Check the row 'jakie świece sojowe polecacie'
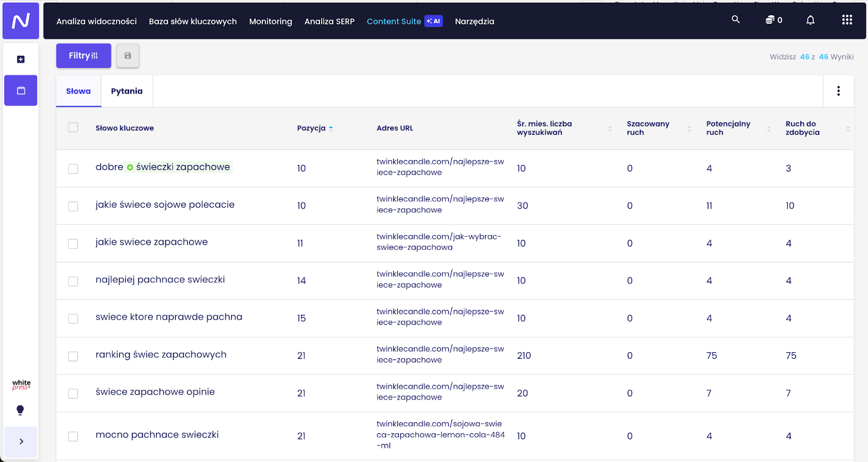868x462 pixels. [x=73, y=206]
